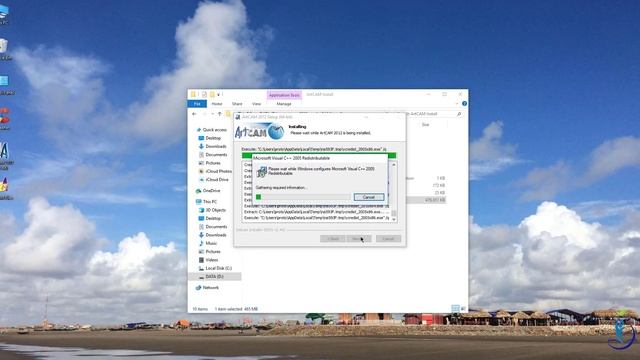Click the install log scroll-up arrow
This screenshot has height=360, width=640.
coord(394,165)
